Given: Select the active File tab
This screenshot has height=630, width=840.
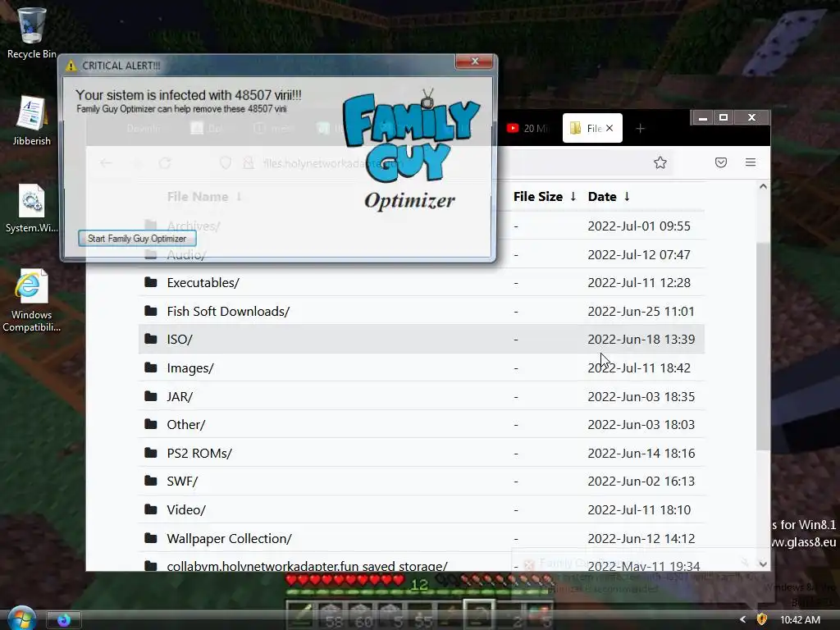Looking at the screenshot, I should (x=592, y=128).
